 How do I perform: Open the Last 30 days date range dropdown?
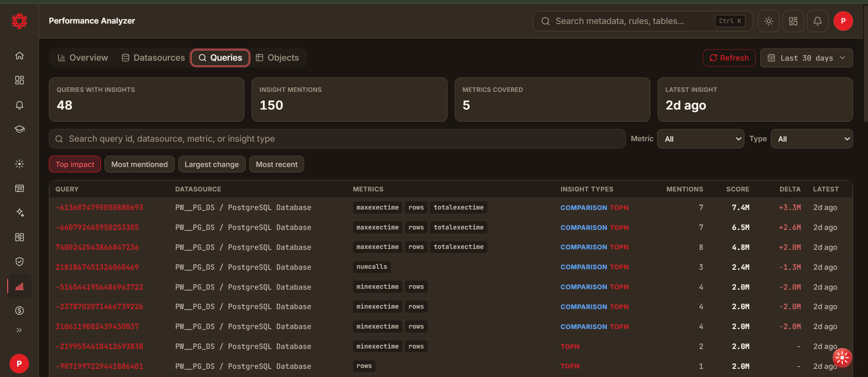pyautogui.click(x=806, y=58)
